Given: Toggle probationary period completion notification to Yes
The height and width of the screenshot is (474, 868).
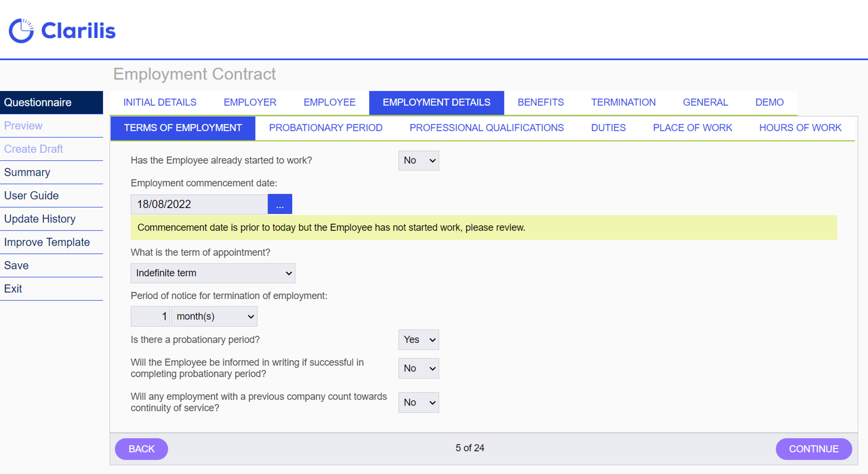Looking at the screenshot, I should point(418,368).
